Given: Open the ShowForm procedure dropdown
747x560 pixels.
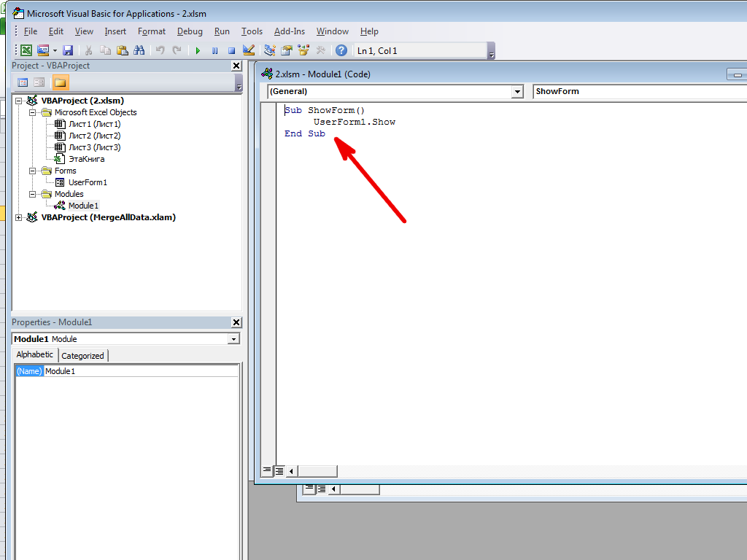Looking at the screenshot, I should pyautogui.click(x=640, y=91).
